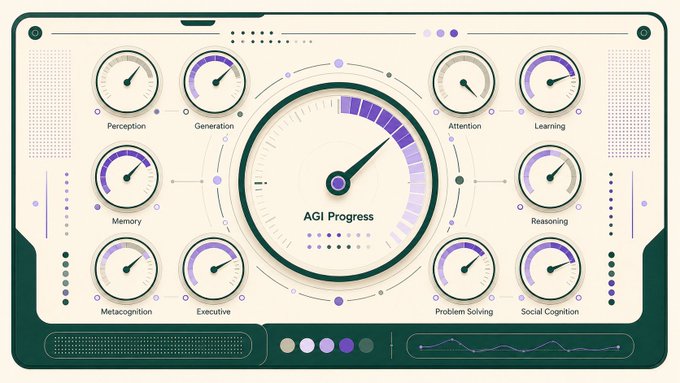This screenshot has width=680, height=383.
Task: Click the 'Generation' label
Action: (x=214, y=126)
